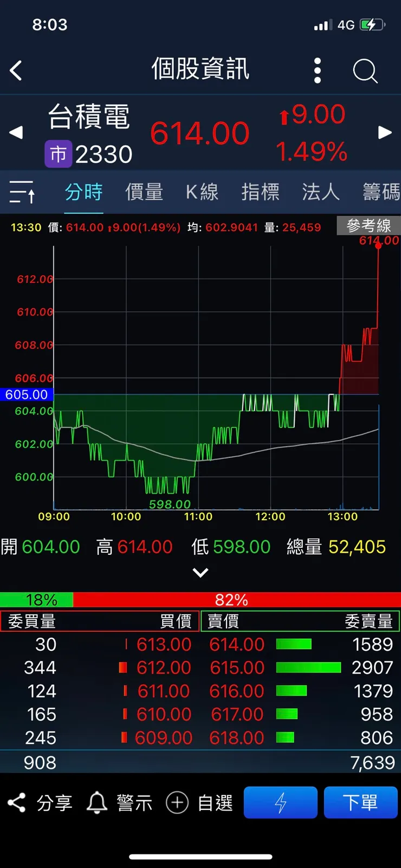401x868 pixels.
Task: Tap the alert bell icon
Action: click(97, 802)
